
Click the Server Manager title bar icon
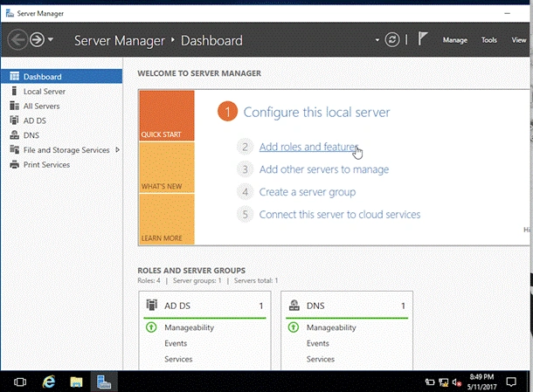pyautogui.click(x=10, y=13)
